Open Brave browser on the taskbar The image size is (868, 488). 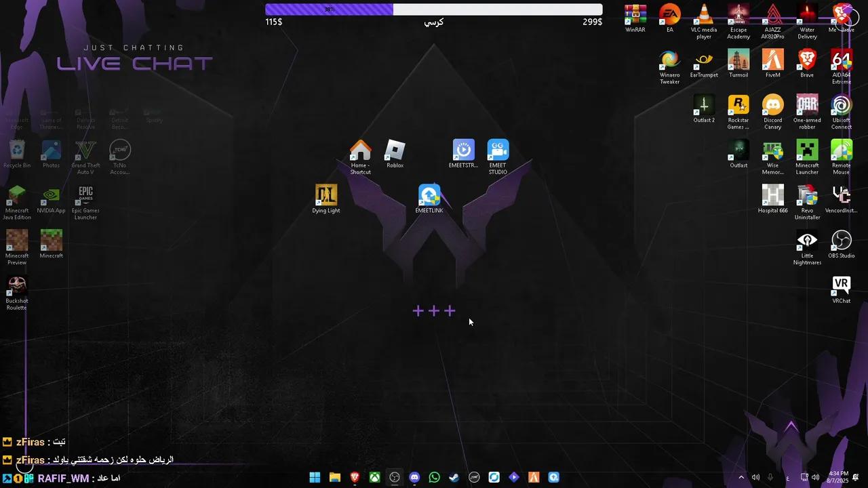(x=355, y=477)
